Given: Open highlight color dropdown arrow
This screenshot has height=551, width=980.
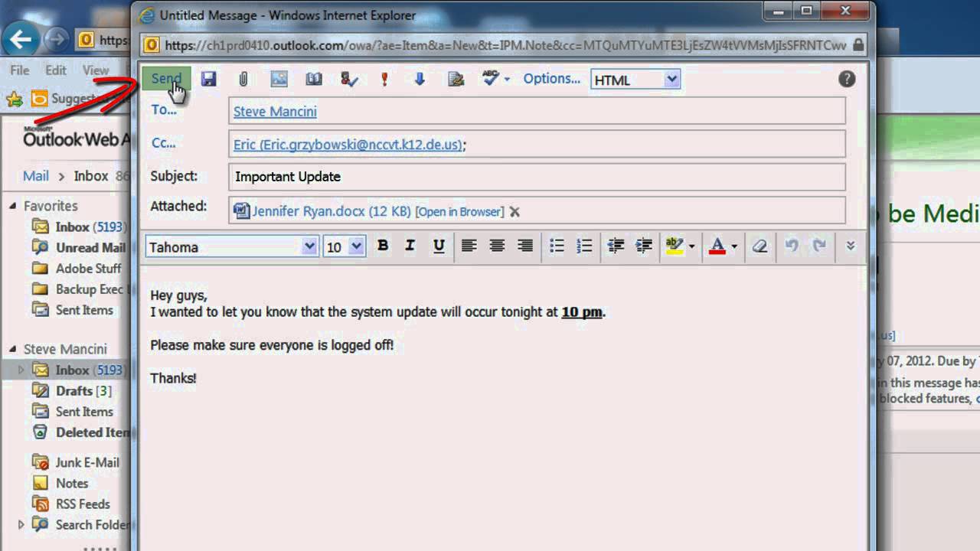Looking at the screenshot, I should [x=691, y=246].
